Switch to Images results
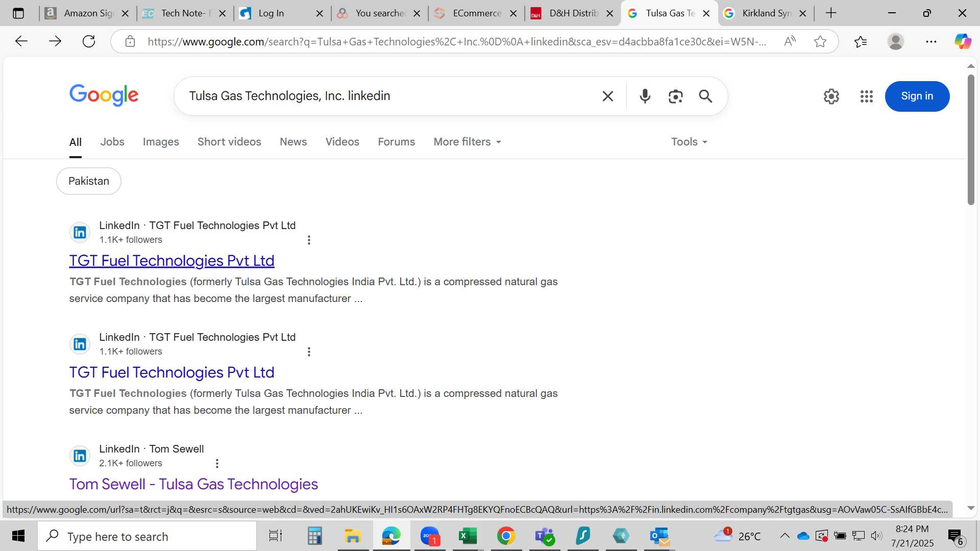This screenshot has height=551, width=980. pos(161,142)
